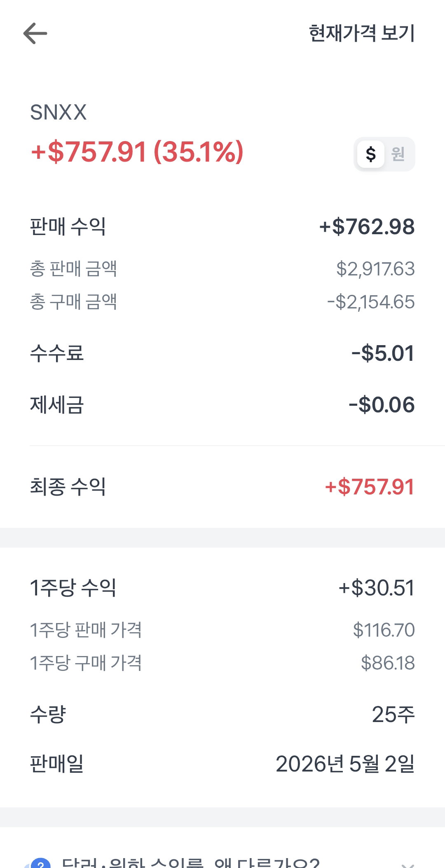Expand the FAQ chevron at bottom
Viewport: 445px width, 868px height.
[x=407, y=863]
